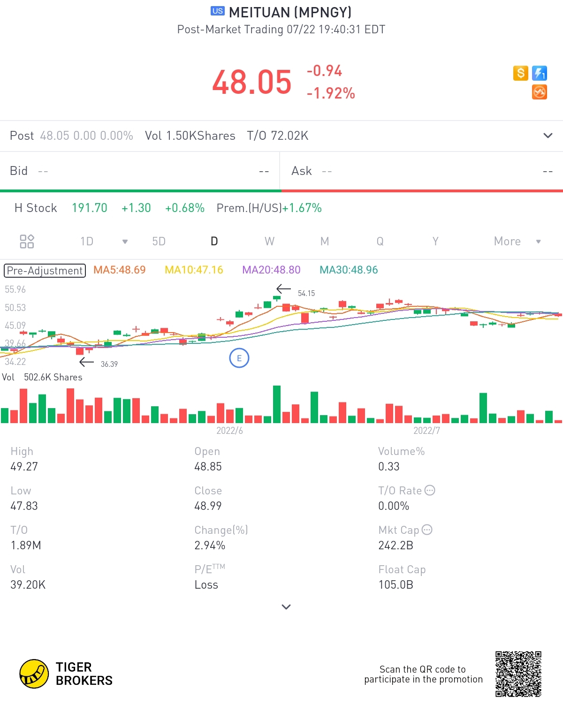The image size is (563, 728).
Task: Tap the Prem.(H/US) +1.67% value
Action: [x=269, y=208]
